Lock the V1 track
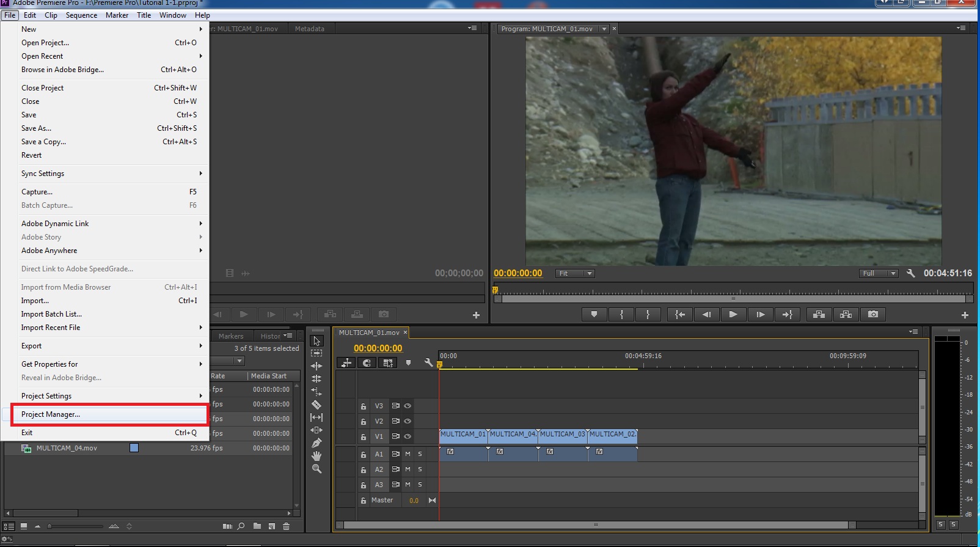Viewport: 980px width, 547px height. [x=364, y=436]
